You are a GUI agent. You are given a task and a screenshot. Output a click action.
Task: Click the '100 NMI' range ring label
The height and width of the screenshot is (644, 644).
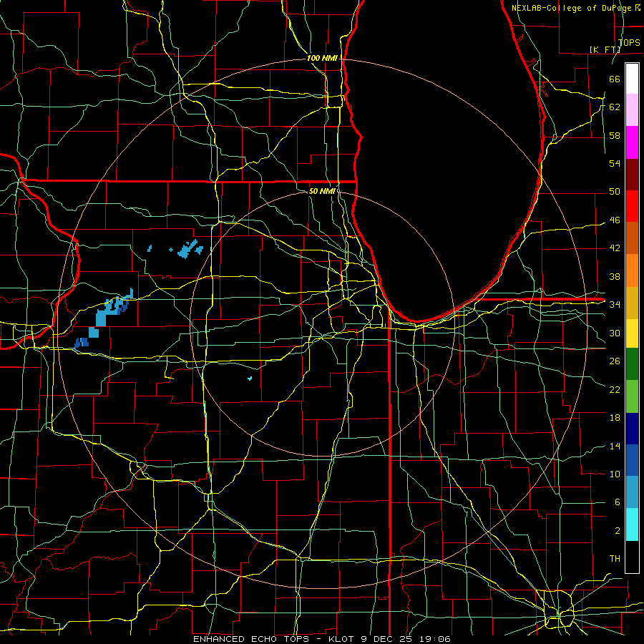click(322, 59)
